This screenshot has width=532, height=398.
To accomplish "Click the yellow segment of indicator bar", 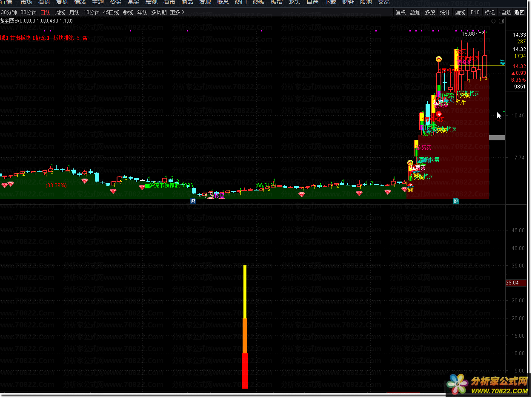I will [245, 292].
